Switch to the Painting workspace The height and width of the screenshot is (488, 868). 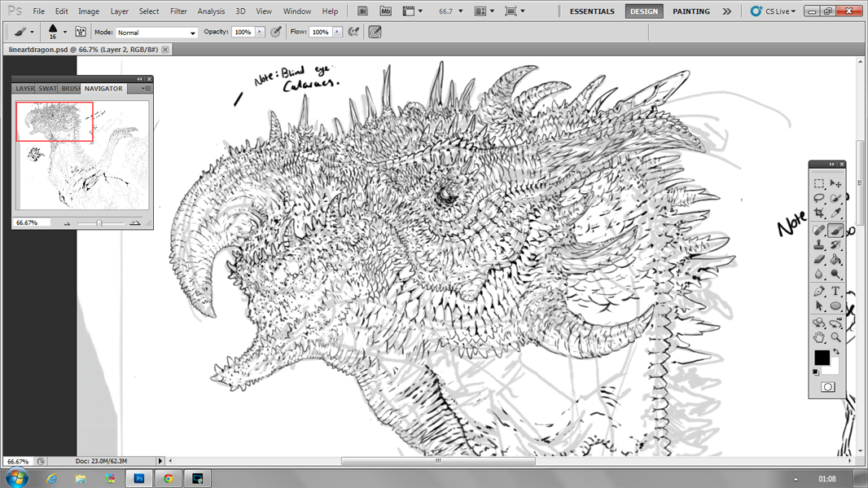pyautogui.click(x=690, y=11)
